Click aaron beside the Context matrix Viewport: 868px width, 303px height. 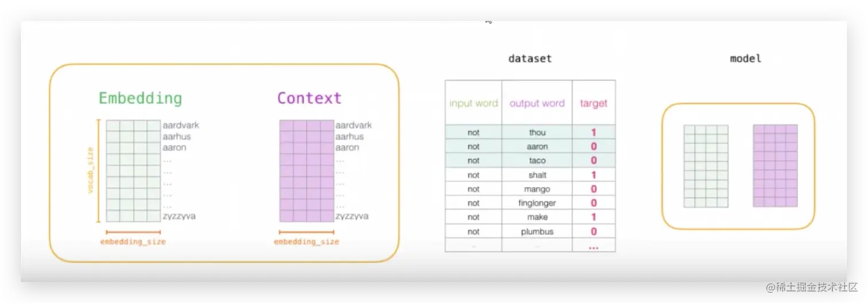(347, 147)
